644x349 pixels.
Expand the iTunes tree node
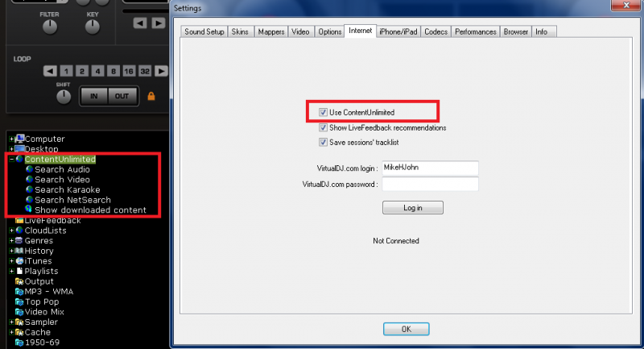tap(11, 260)
